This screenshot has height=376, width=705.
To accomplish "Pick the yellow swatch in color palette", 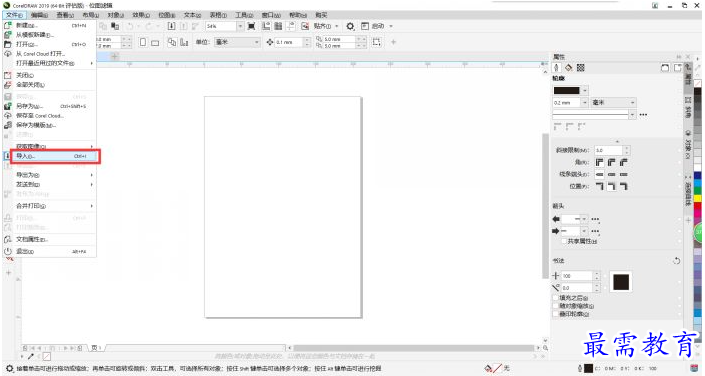I will click(697, 198).
